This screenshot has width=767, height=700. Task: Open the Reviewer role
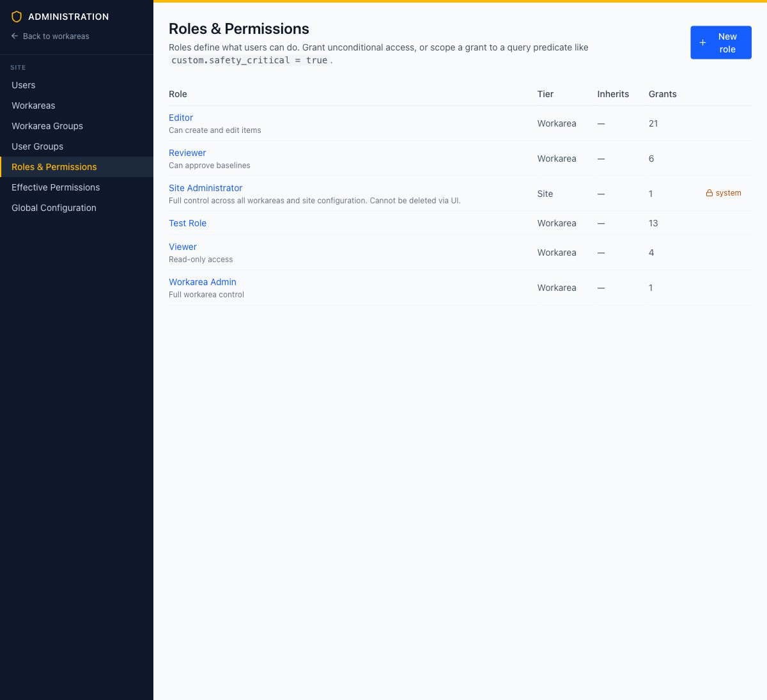[x=187, y=153]
